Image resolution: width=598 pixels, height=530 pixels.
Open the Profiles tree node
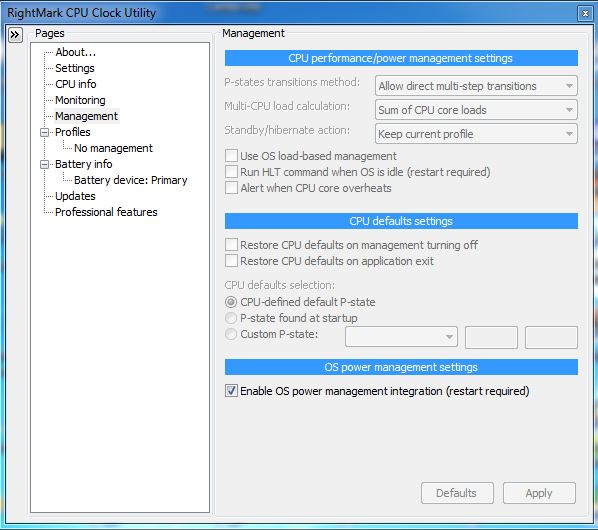pos(73,132)
